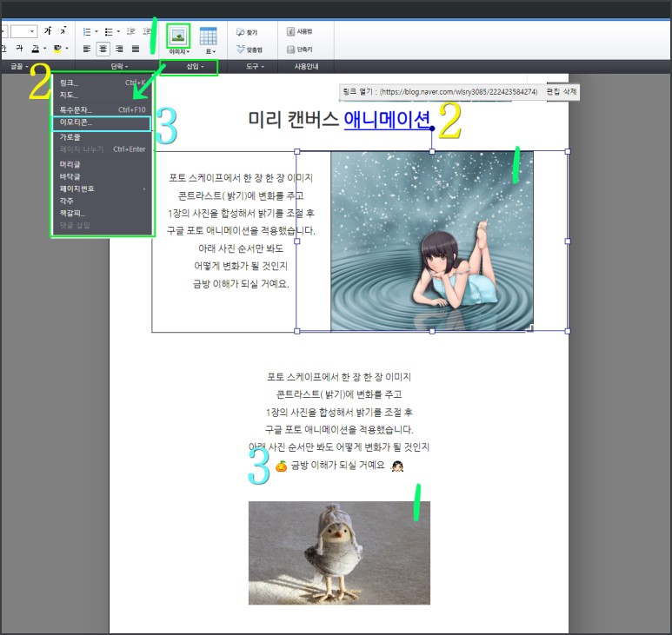
Task: Justify the paragraph text
Action: 136,49
